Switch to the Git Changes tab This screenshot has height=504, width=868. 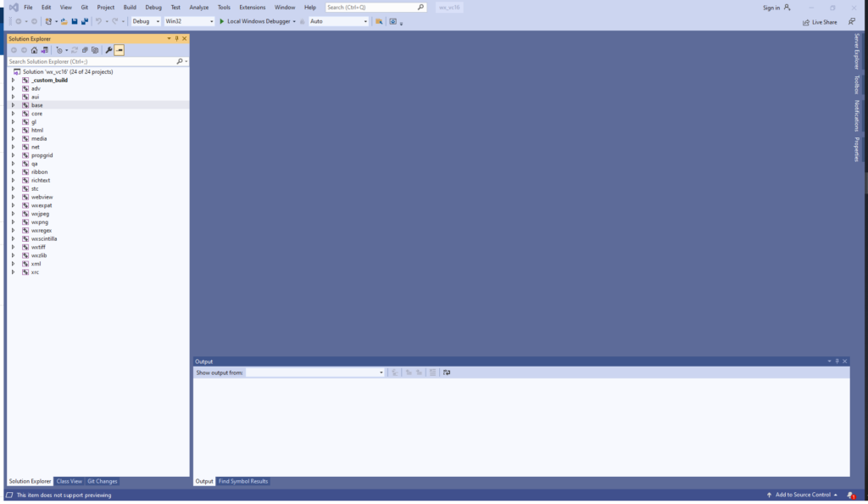(x=103, y=481)
